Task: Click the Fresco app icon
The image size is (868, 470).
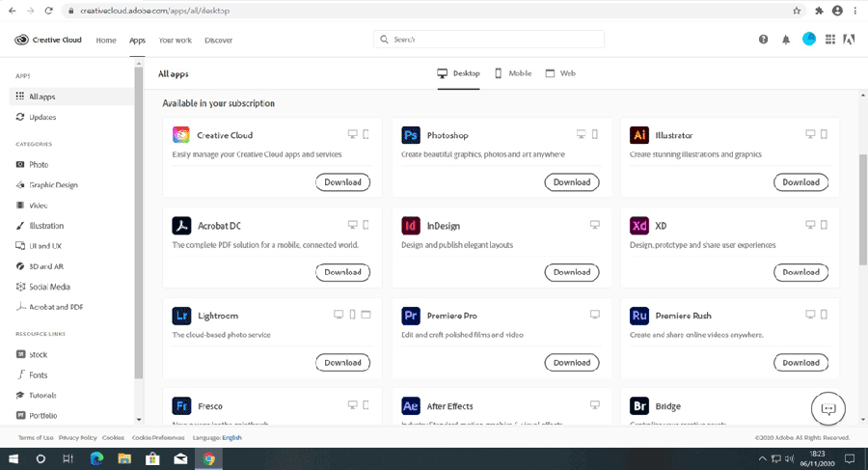Action: [x=181, y=405]
